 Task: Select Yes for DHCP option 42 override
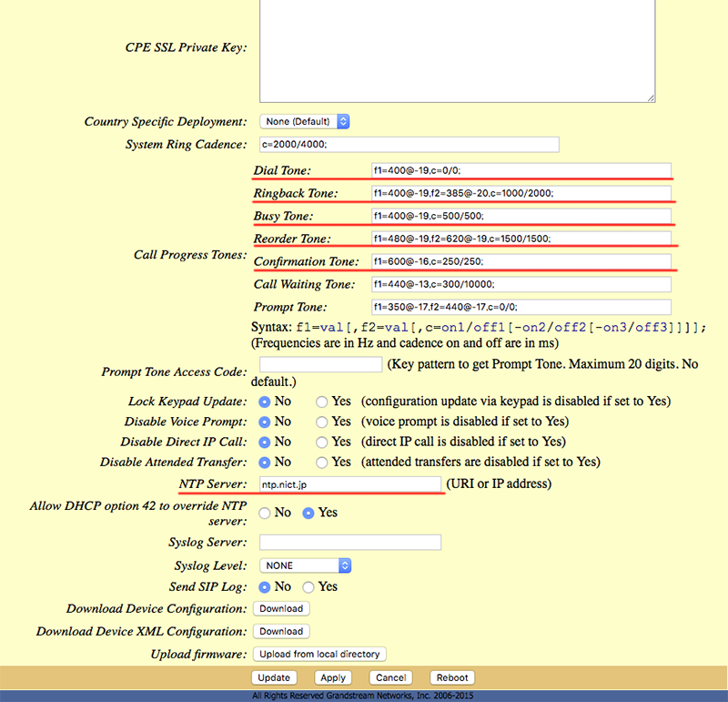click(x=308, y=513)
